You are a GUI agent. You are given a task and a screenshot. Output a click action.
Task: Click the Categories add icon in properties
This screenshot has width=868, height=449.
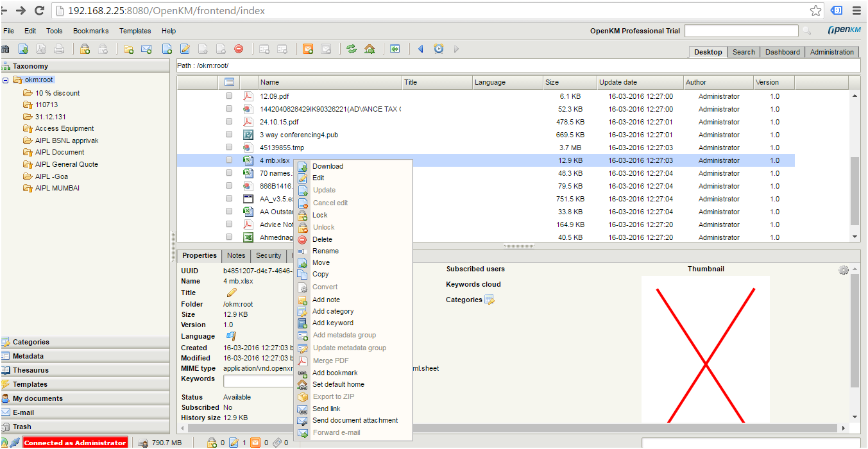[x=489, y=300]
